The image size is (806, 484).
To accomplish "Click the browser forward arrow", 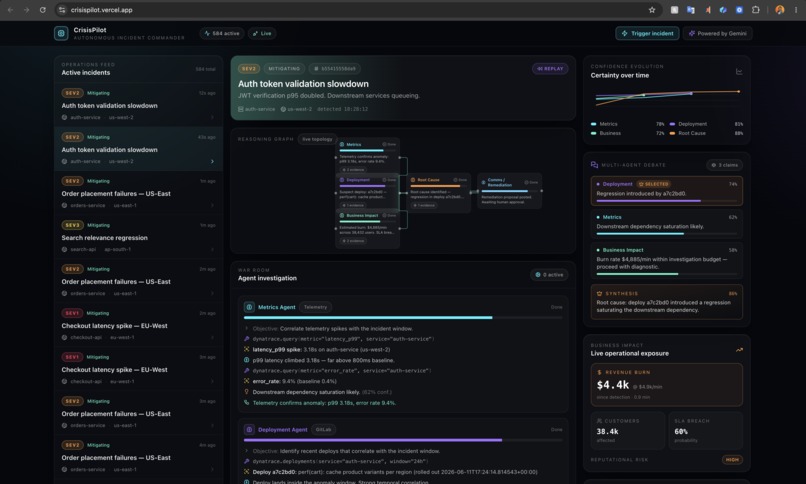I will point(26,10).
